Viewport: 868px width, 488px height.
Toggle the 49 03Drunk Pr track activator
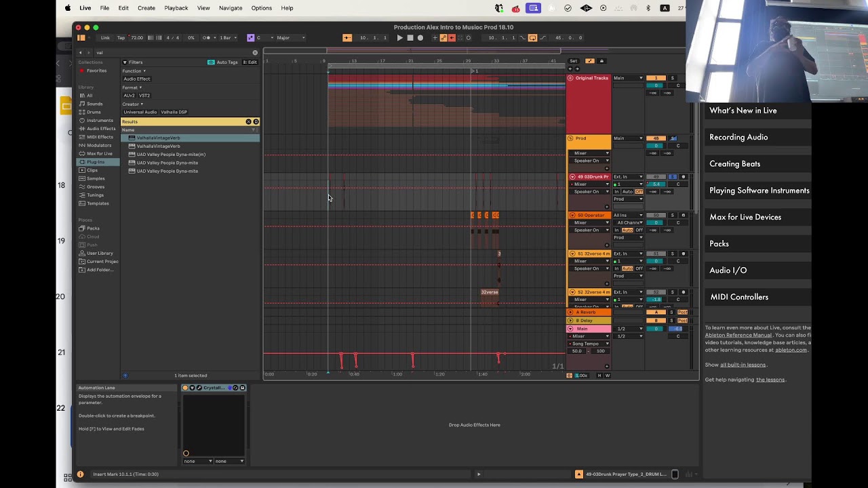[656, 177]
